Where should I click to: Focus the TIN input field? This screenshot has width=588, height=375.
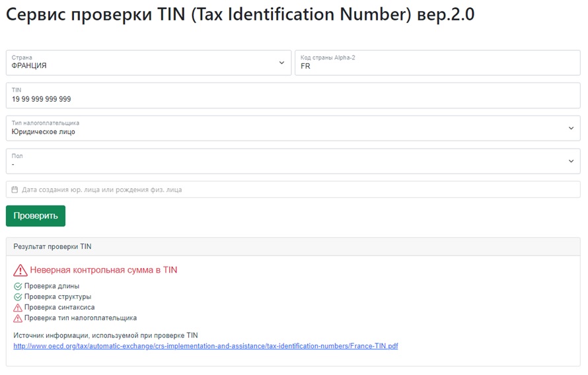click(293, 96)
